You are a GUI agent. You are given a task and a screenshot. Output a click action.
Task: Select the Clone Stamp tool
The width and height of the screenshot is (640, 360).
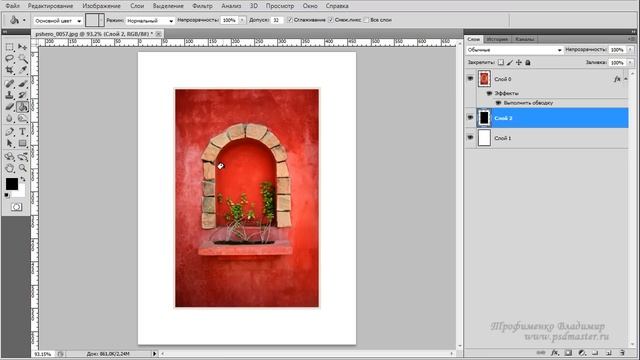[x=9, y=95]
